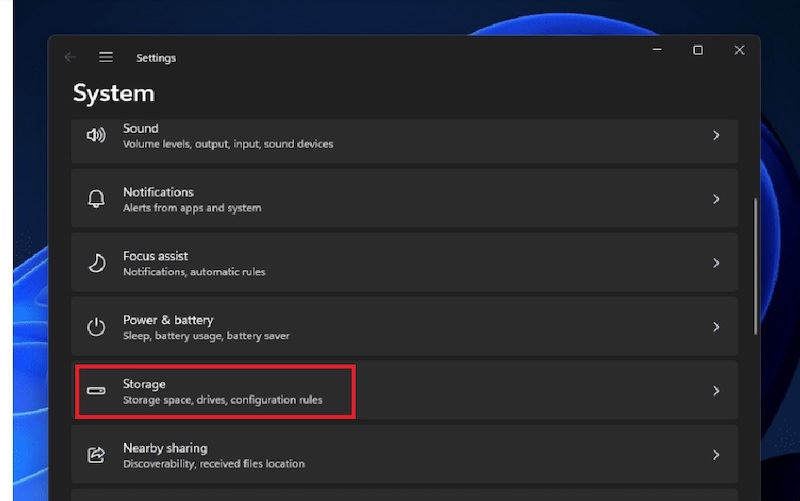This screenshot has width=800, height=501.
Task: Open the Sound settings title
Action: coord(140,128)
